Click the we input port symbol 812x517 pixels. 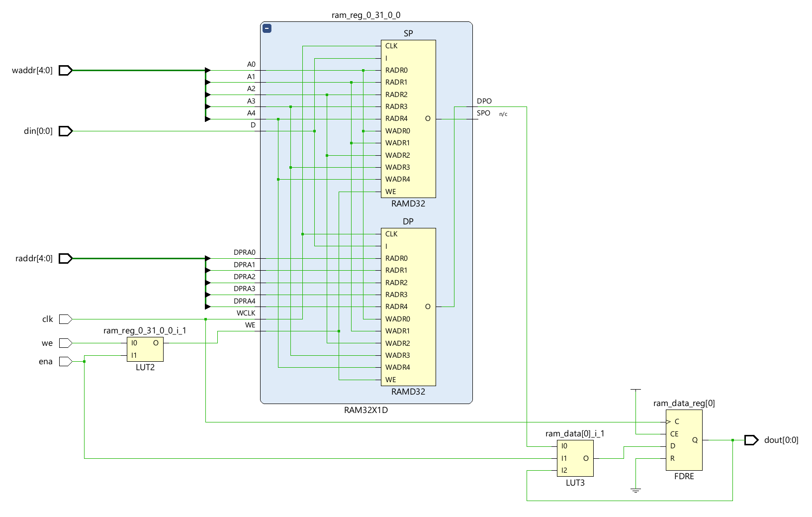coord(66,343)
